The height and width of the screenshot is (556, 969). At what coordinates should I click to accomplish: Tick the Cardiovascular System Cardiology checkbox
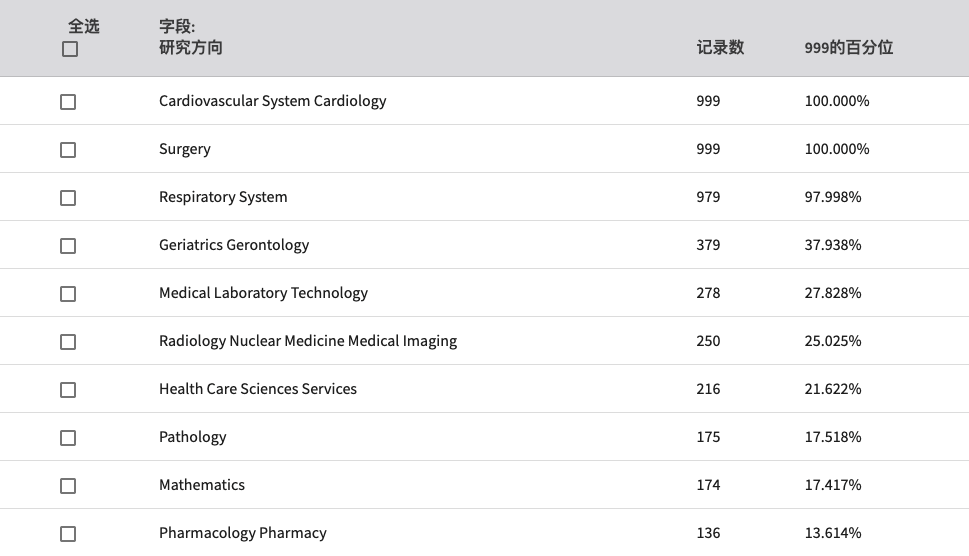tap(68, 102)
